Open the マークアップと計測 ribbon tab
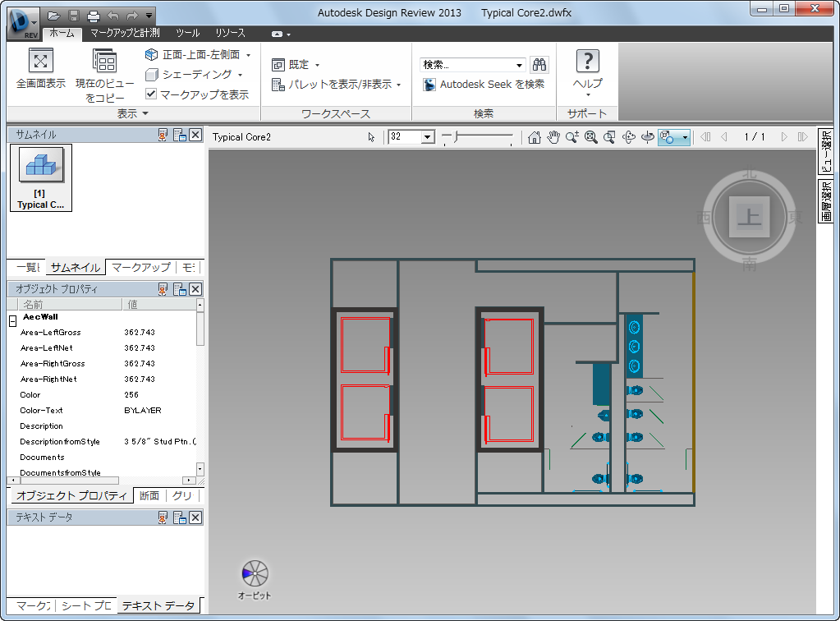840x621 pixels. 125,33
